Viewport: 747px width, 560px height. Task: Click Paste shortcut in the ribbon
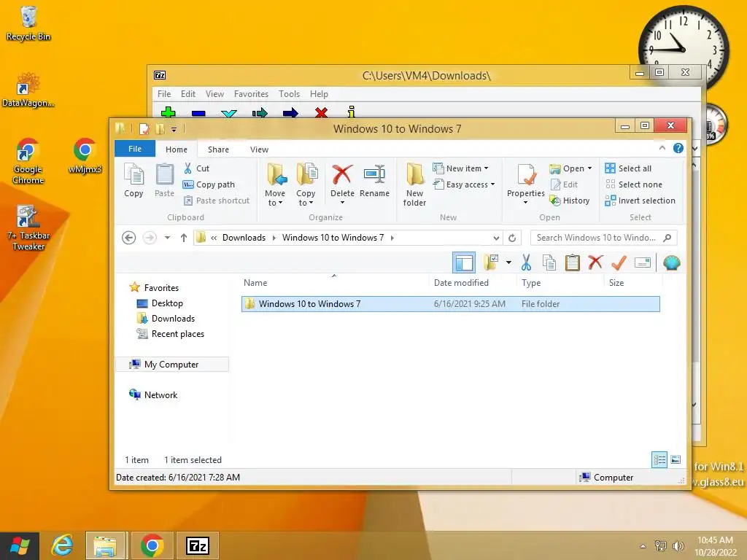217,201
